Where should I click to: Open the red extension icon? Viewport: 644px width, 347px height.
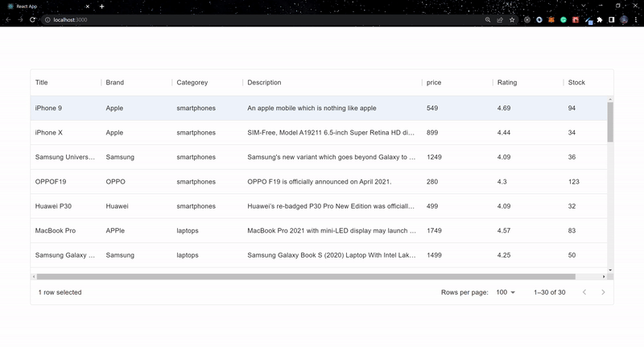576,19
